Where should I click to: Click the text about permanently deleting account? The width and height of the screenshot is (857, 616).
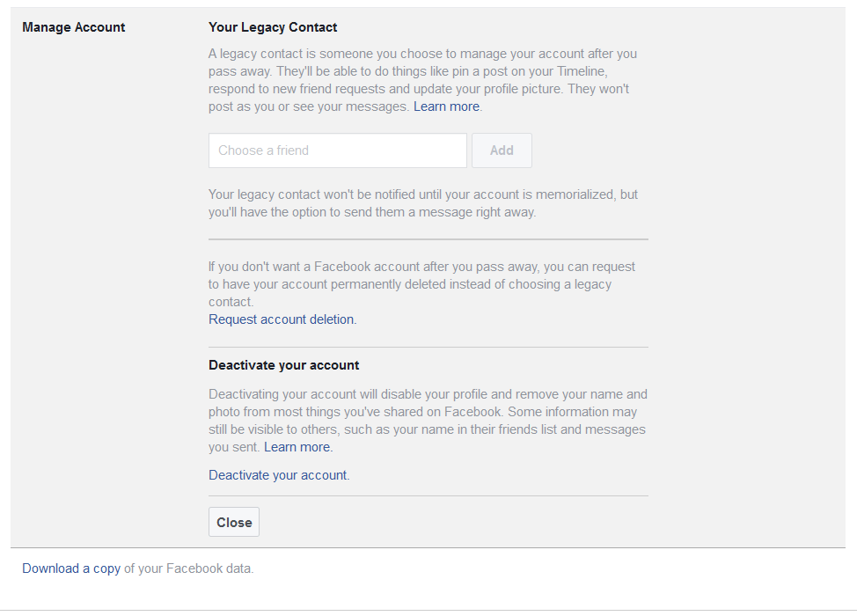click(421, 284)
